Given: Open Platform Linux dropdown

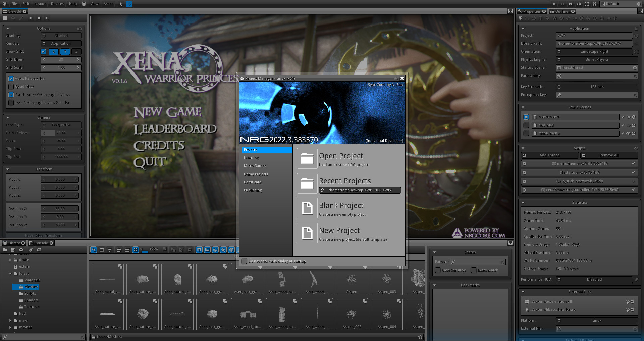Looking at the screenshot, I should coord(597,320).
